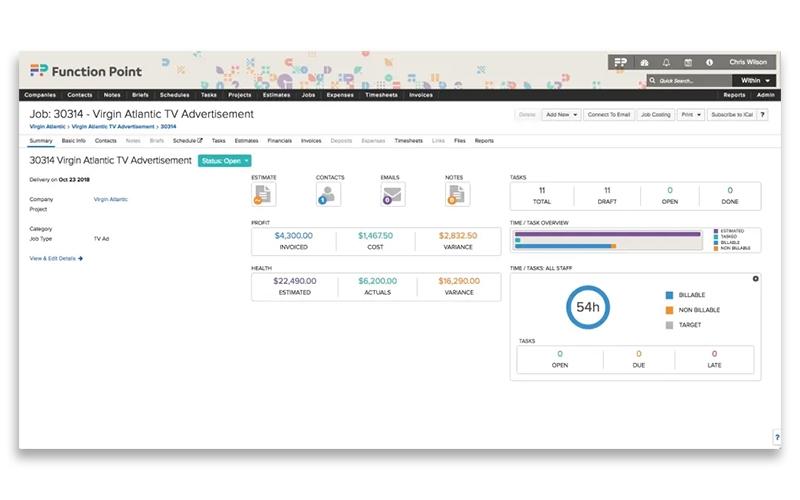Image resolution: width=800 pixels, height=500 pixels.
Task: Open the Timesheets menu in navigation bar
Action: coord(381,95)
